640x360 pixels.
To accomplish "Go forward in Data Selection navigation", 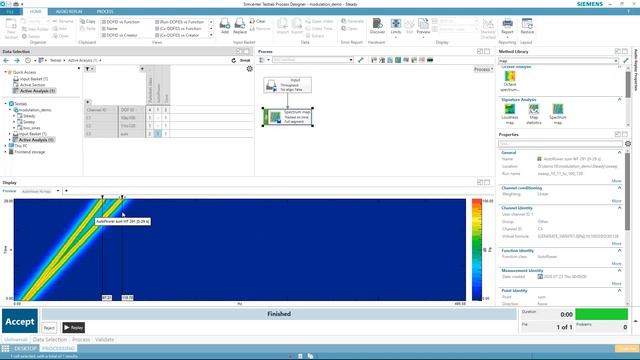I will point(17,60).
